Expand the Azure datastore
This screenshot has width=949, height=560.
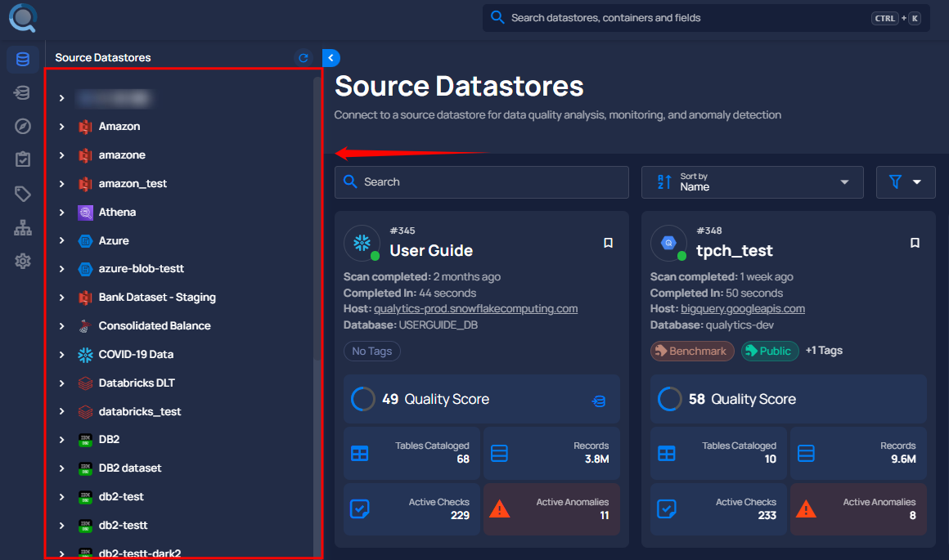61,240
